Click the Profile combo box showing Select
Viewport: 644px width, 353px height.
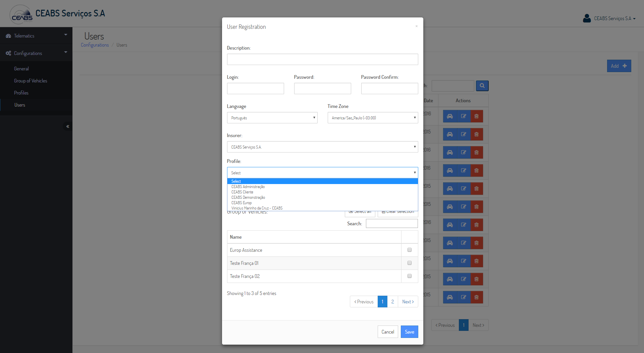(x=322, y=173)
